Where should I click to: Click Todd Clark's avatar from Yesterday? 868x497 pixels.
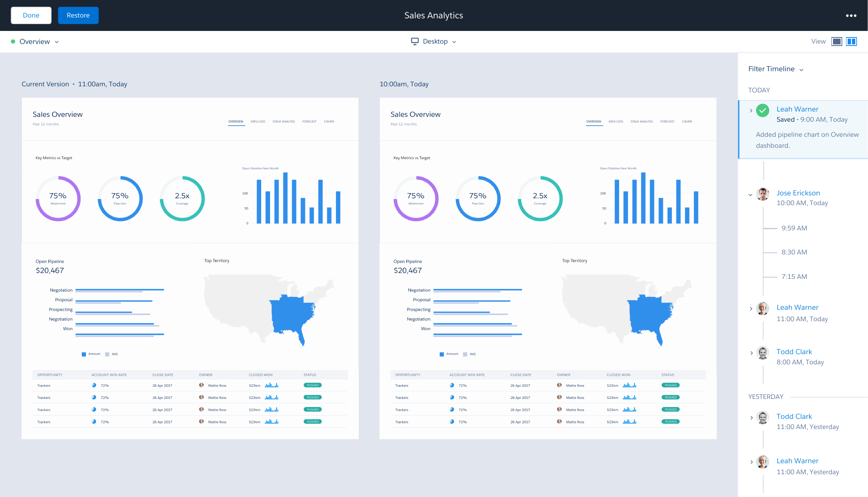[x=763, y=417]
